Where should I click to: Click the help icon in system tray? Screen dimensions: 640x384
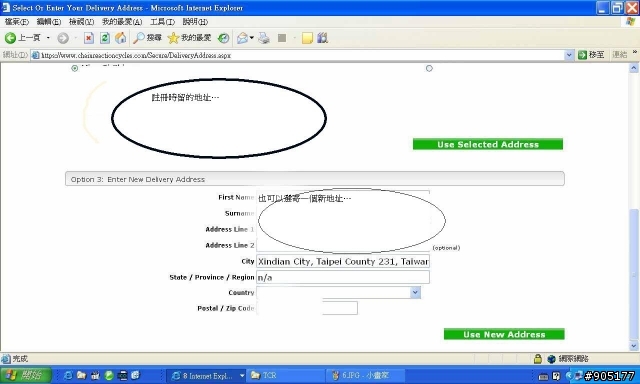click(556, 376)
